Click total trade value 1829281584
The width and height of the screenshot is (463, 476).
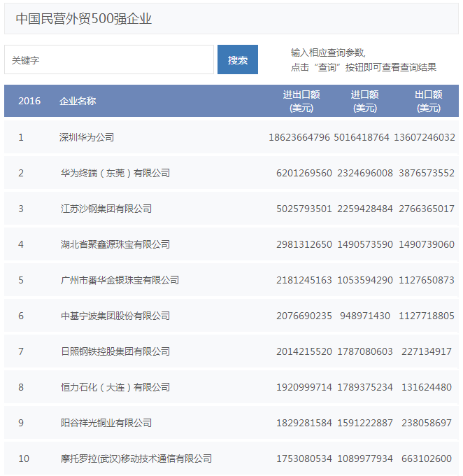(x=304, y=423)
